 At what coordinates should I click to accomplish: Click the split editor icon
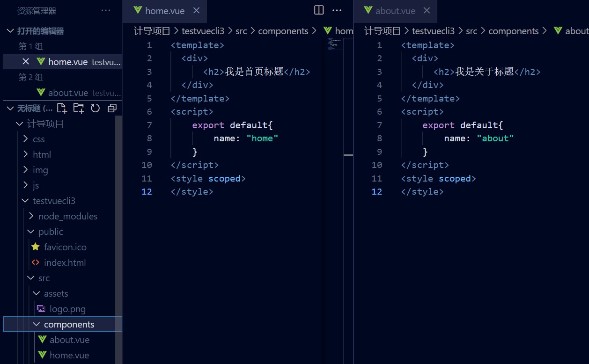tap(319, 10)
